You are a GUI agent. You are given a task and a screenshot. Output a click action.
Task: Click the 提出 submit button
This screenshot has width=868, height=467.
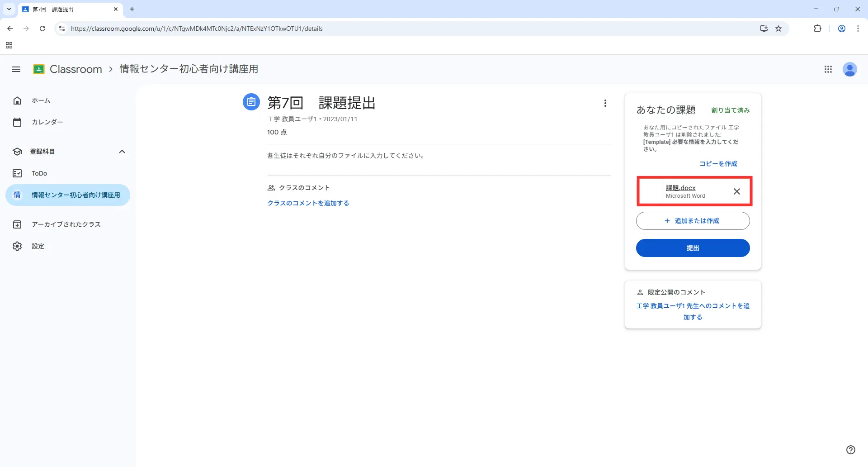[x=693, y=248]
